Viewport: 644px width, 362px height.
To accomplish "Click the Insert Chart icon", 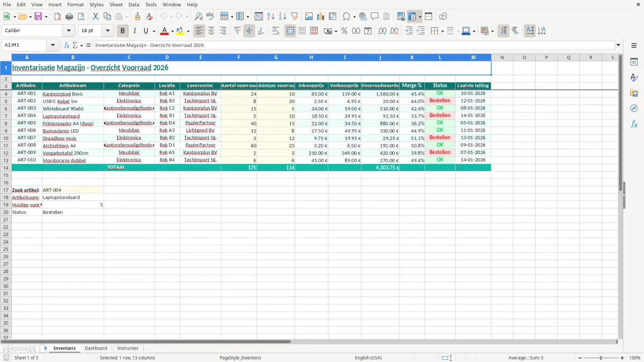I will pos(321,17).
